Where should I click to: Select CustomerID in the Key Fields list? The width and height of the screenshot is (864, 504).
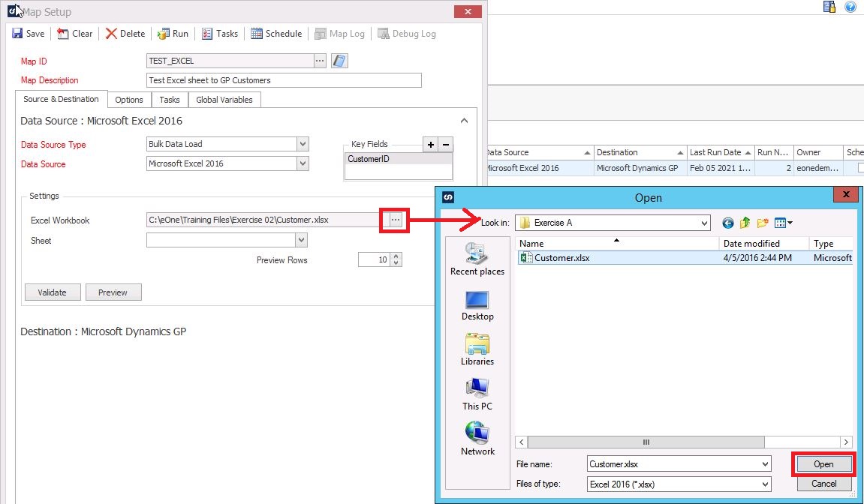click(399, 159)
